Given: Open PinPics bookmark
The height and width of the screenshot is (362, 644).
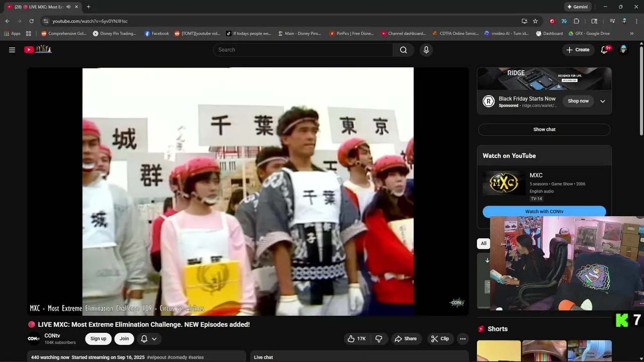Looking at the screenshot, I should [352, 34].
